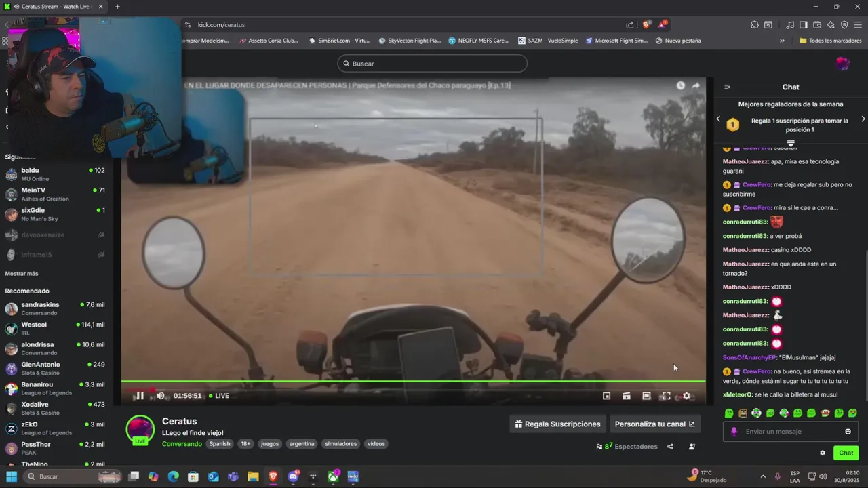Viewport: 868px width, 488px height.
Task: Expand Mostrar más in sidebar
Action: point(22,274)
